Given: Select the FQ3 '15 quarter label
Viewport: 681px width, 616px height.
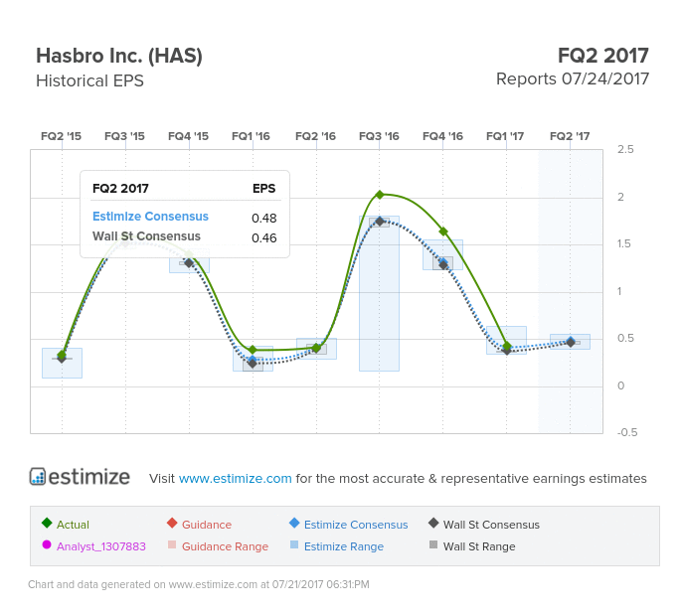Looking at the screenshot, I should point(124,136).
